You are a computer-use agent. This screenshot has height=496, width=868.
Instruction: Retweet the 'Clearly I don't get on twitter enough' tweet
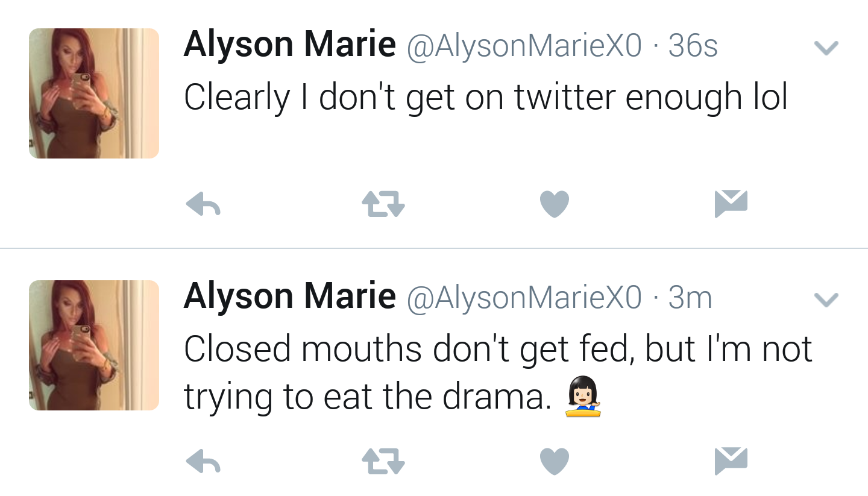coord(383,204)
